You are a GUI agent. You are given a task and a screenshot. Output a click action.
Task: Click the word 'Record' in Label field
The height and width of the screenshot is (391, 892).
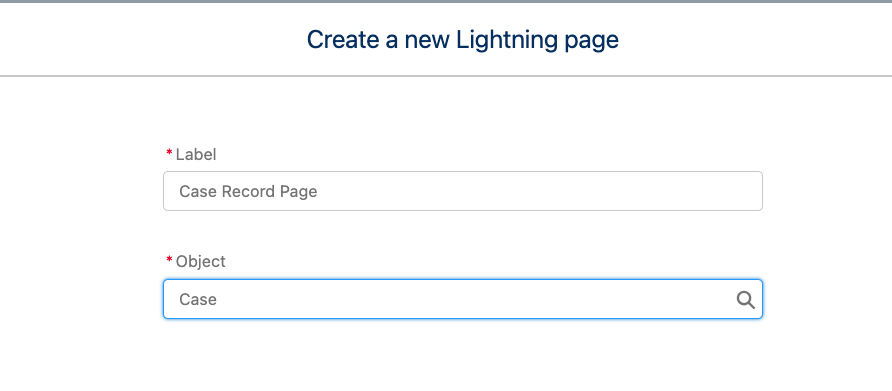click(248, 191)
